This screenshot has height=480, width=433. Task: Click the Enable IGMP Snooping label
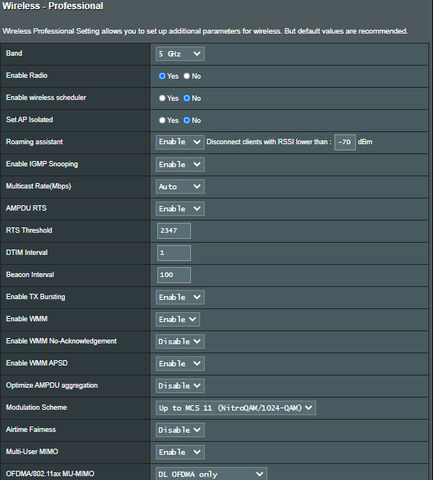[42, 164]
